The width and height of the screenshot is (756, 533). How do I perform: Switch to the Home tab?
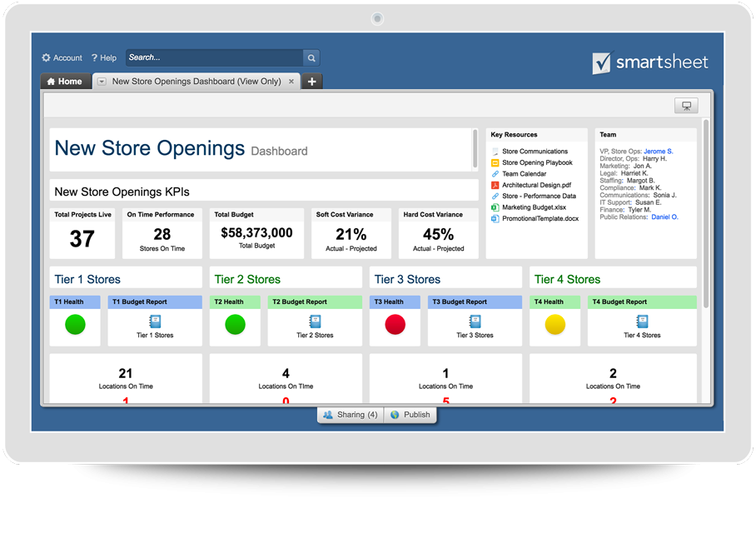[x=64, y=82]
